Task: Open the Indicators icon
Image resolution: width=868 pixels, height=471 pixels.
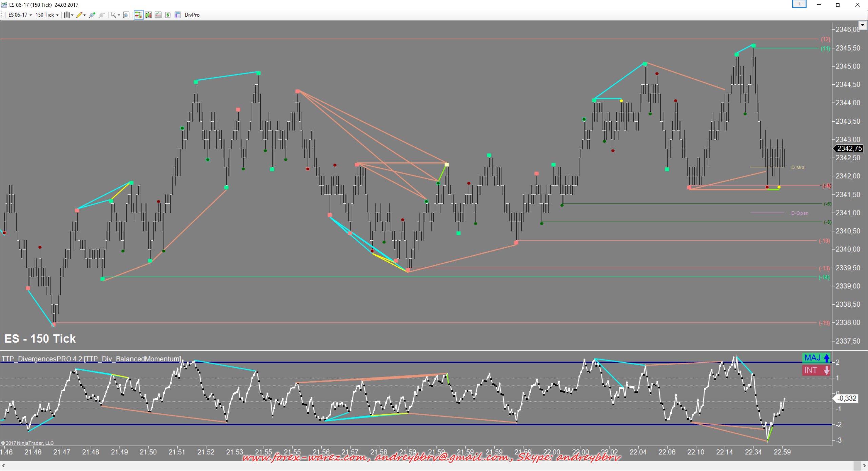Action: [x=158, y=15]
